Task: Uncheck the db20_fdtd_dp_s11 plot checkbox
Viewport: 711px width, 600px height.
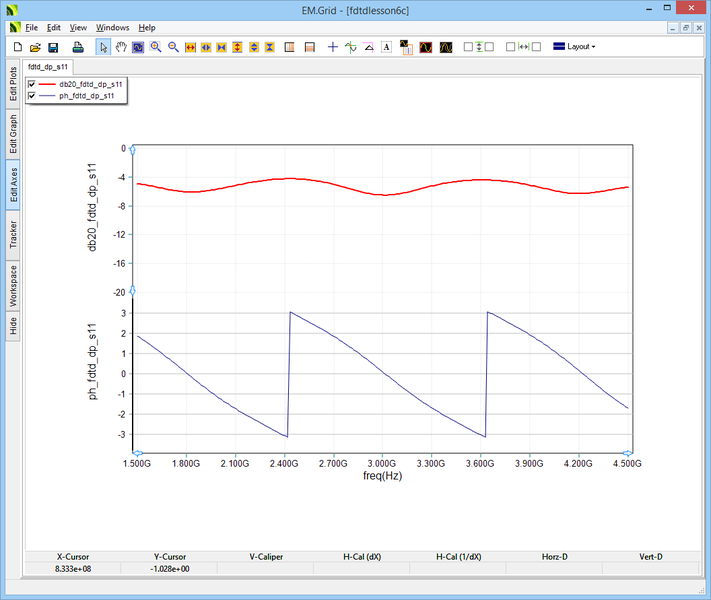Action: pyautogui.click(x=32, y=85)
